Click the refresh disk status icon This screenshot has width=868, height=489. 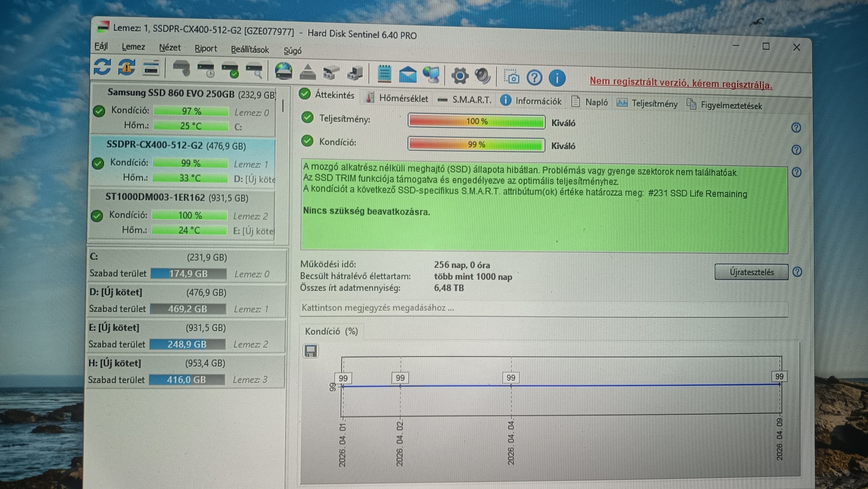pos(102,67)
